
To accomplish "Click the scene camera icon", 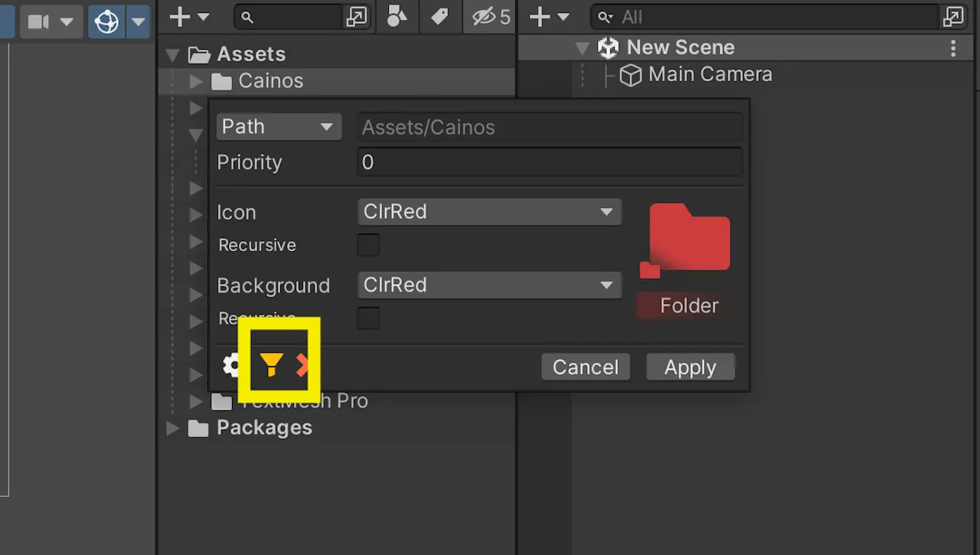I will click(x=38, y=21).
